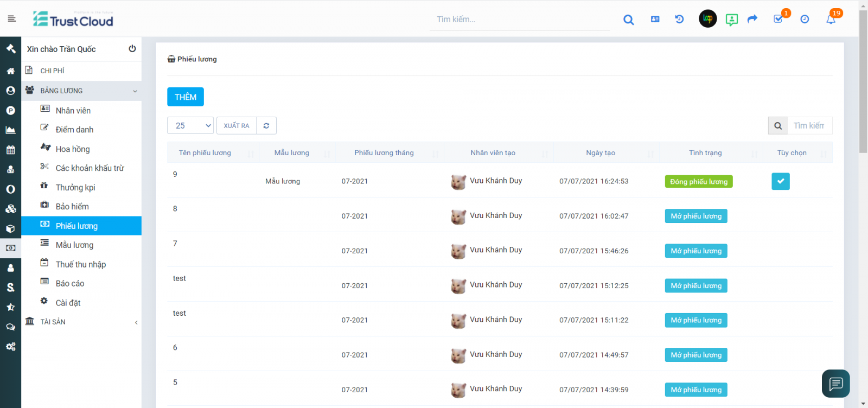Click the blue checkmark for row 9
868x408 pixels.
click(x=780, y=181)
